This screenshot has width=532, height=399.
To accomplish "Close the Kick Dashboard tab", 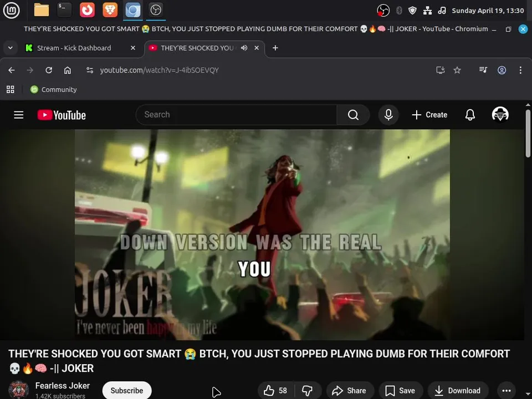I will point(133,48).
